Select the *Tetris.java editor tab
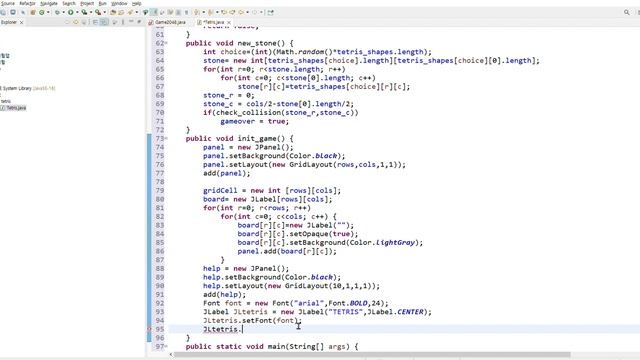640x360 pixels. [211, 22]
